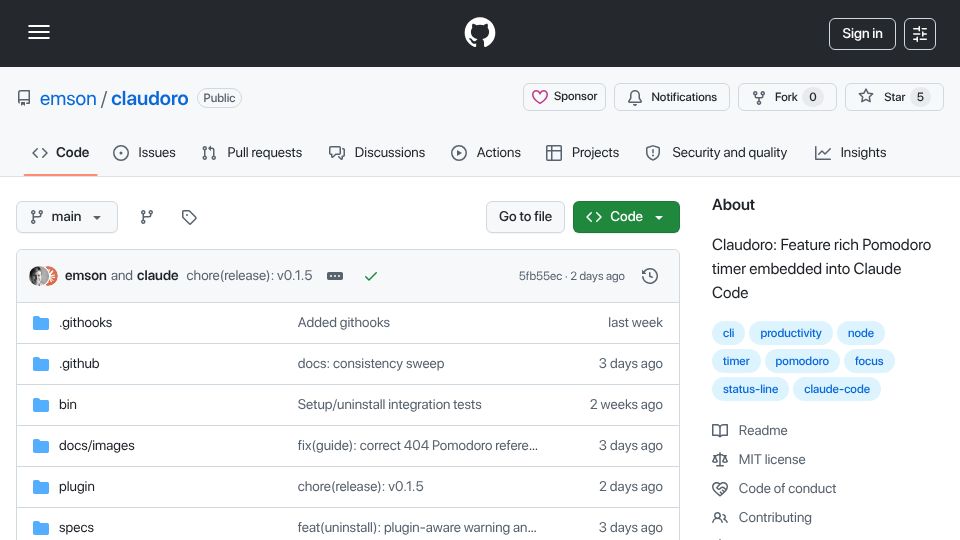The height and width of the screenshot is (540, 960).
Task: Open Notifications for the repository
Action: [672, 97]
